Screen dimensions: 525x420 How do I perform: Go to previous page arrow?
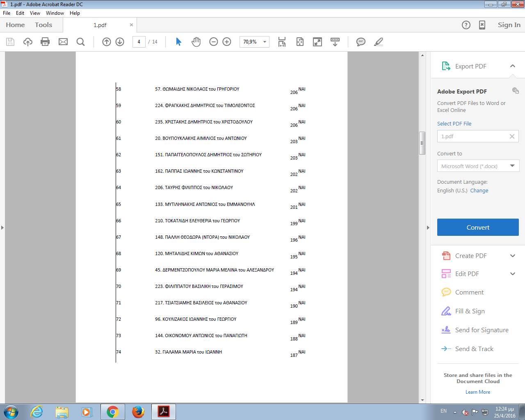point(107,42)
